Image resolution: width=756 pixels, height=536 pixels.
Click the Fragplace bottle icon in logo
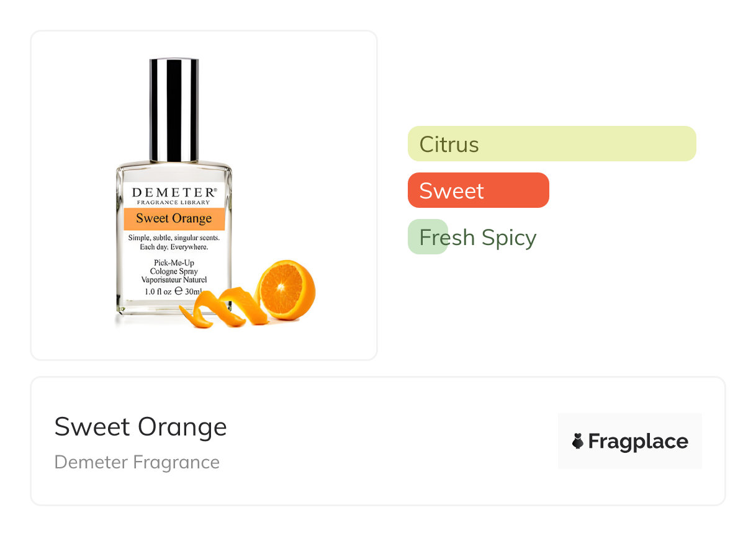[578, 441]
